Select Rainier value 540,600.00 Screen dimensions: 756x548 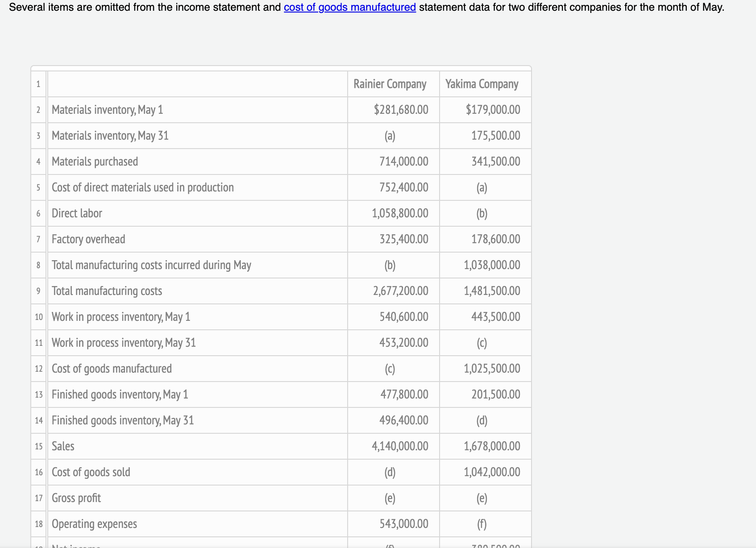pyautogui.click(x=404, y=317)
